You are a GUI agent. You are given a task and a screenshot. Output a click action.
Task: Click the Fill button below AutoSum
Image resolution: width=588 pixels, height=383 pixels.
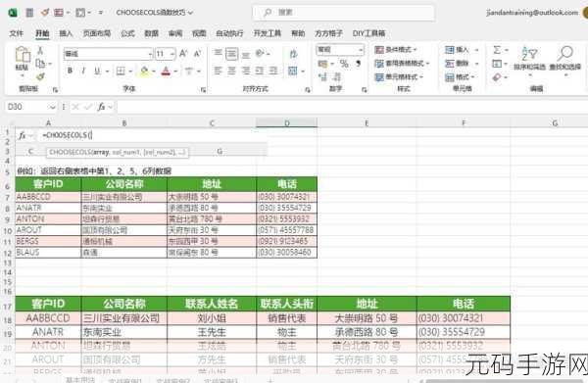[x=497, y=64]
